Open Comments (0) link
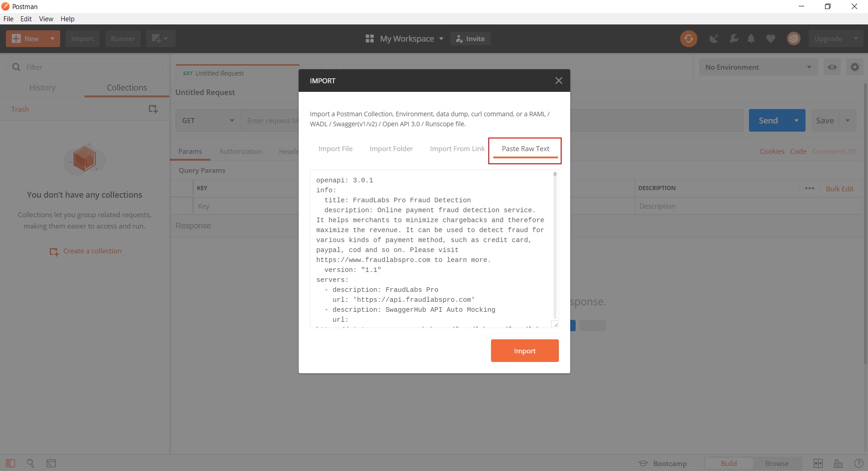Image resolution: width=868 pixels, height=471 pixels. 834,151
